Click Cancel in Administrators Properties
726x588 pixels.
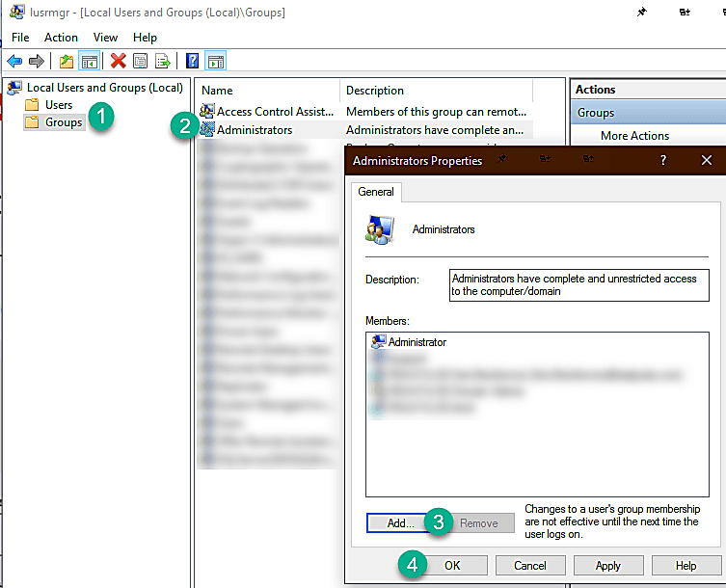click(530, 565)
